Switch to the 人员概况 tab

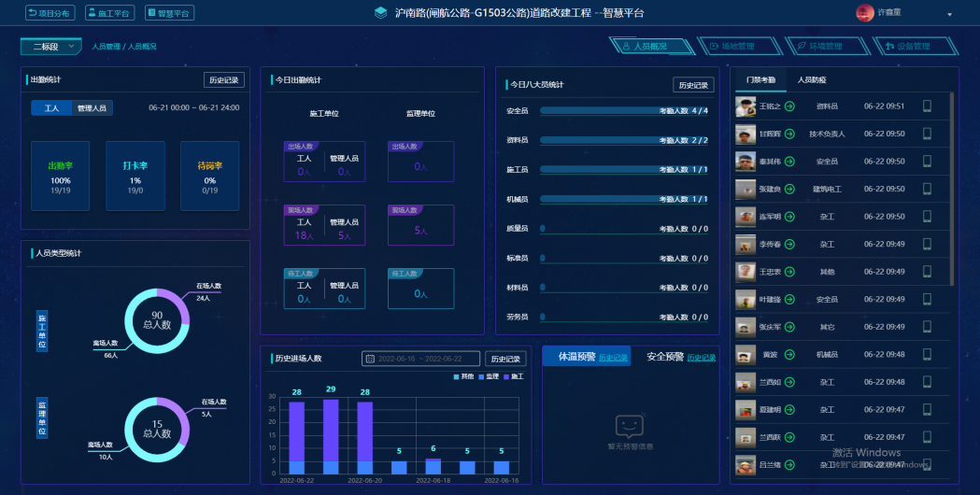tap(650, 47)
